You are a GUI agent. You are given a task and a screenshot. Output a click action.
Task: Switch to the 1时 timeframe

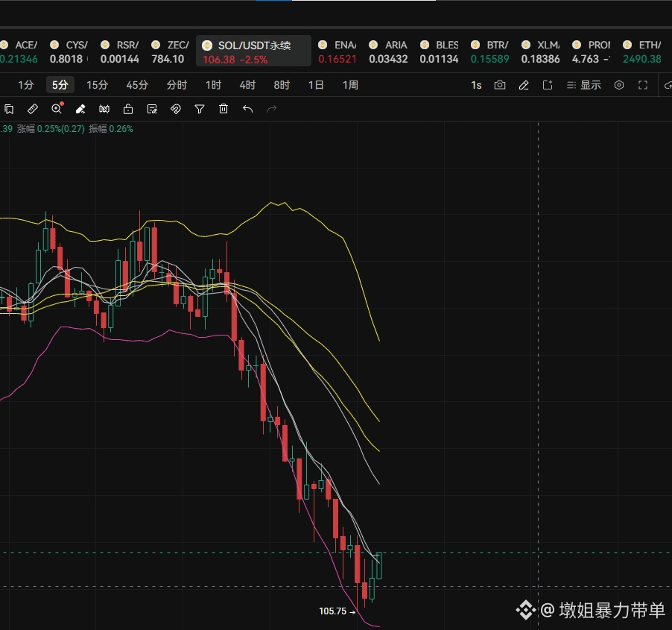(x=213, y=85)
